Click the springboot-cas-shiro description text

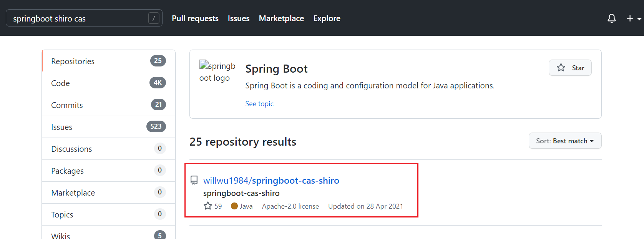[241, 193]
